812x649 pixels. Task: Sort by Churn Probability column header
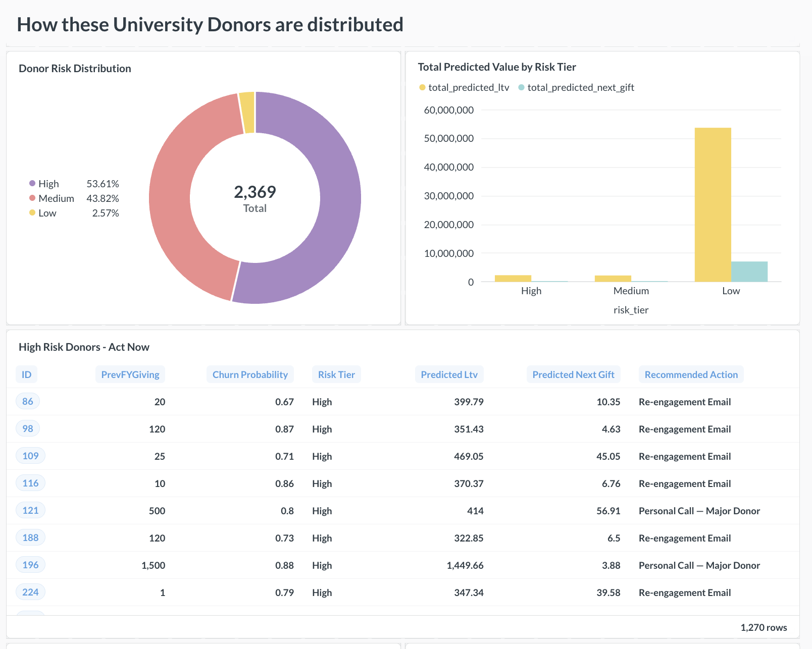pos(250,374)
